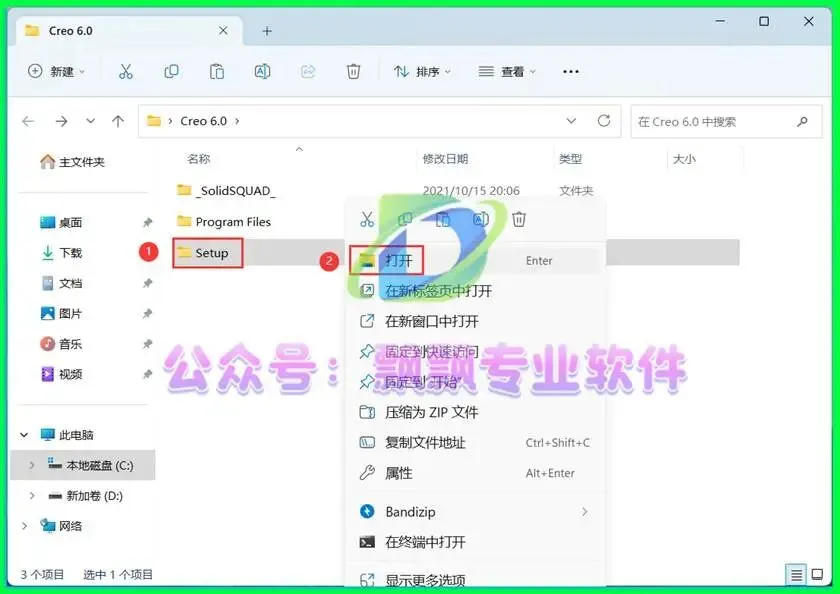Open the Bandizip submenu arrow

point(584,512)
